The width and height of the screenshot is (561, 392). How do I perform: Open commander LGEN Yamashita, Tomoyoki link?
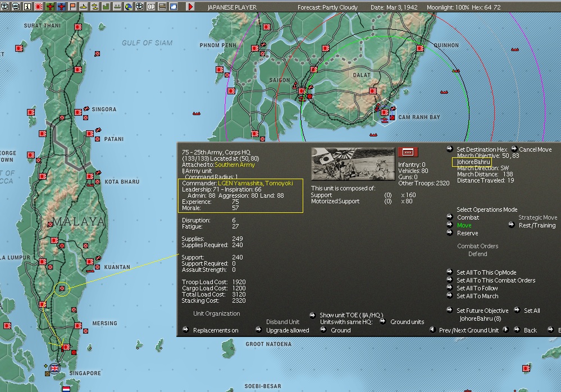coord(256,183)
